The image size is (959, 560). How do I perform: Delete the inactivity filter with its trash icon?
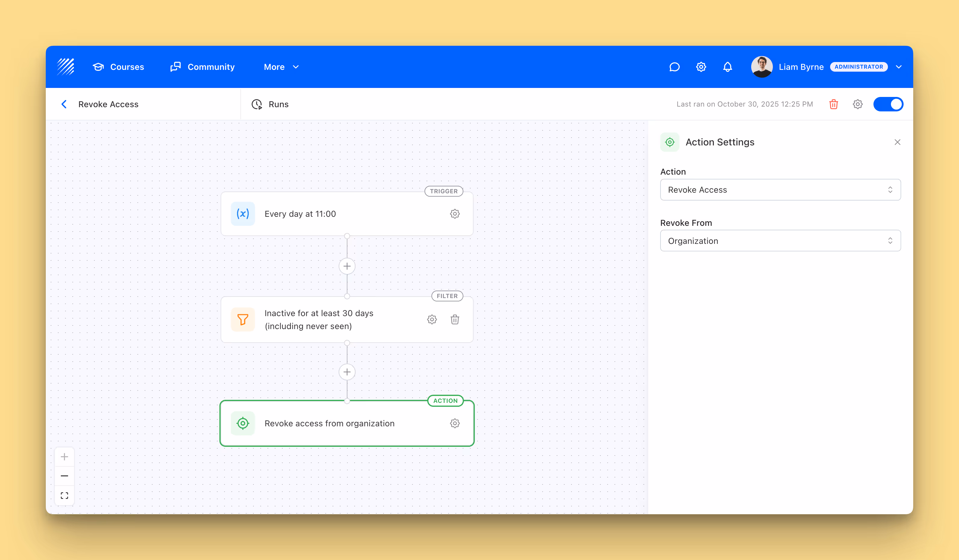455,319
